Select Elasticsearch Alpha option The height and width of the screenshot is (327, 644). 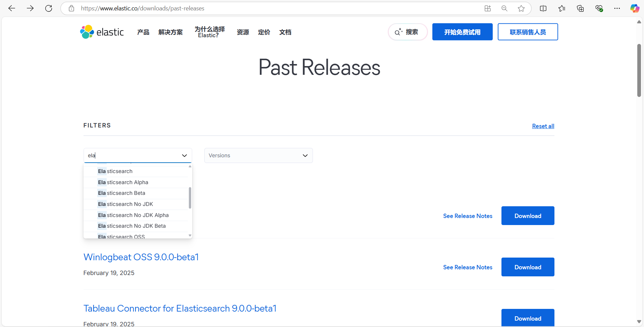tap(136, 182)
